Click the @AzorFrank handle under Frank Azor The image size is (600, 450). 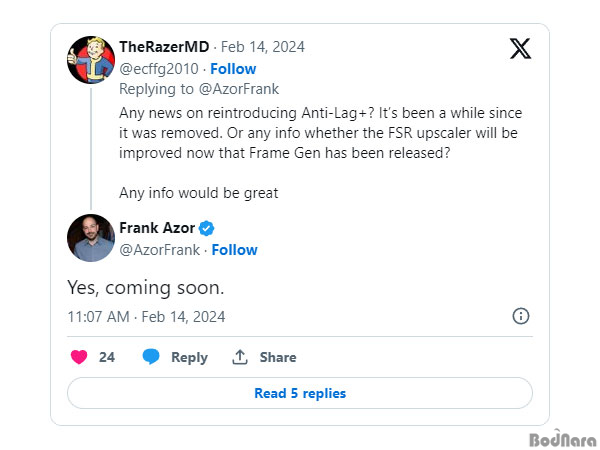click(160, 250)
